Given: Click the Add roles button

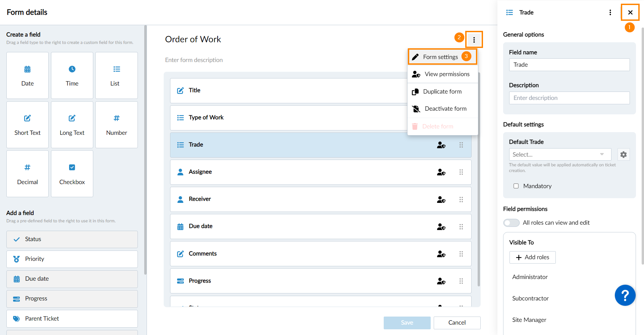Looking at the screenshot, I should tap(532, 257).
